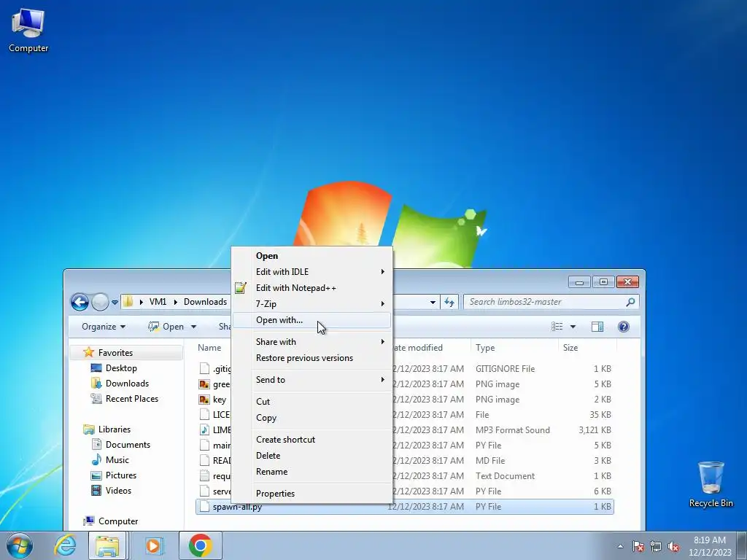Open the Computer desktop icon
The height and width of the screenshot is (560, 747).
[x=28, y=31]
